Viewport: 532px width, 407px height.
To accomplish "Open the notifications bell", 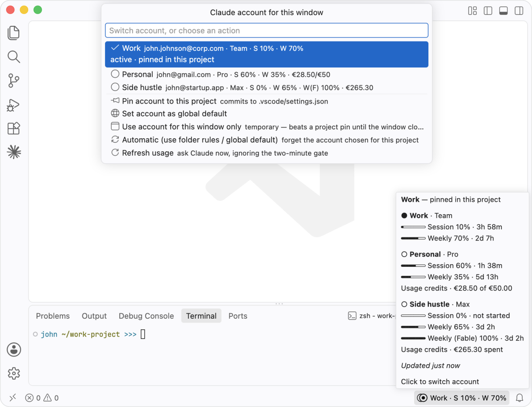I will (519, 398).
